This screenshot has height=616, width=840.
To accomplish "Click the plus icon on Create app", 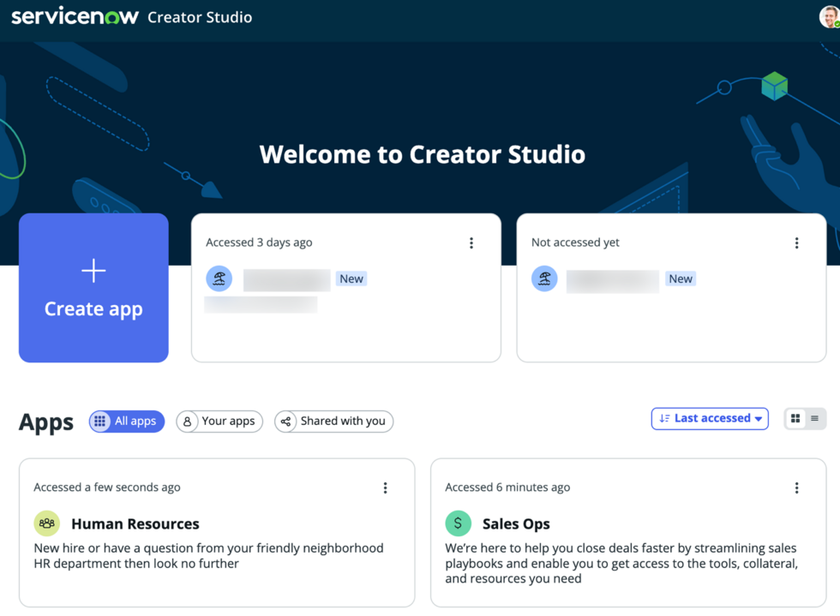I will coord(93,271).
